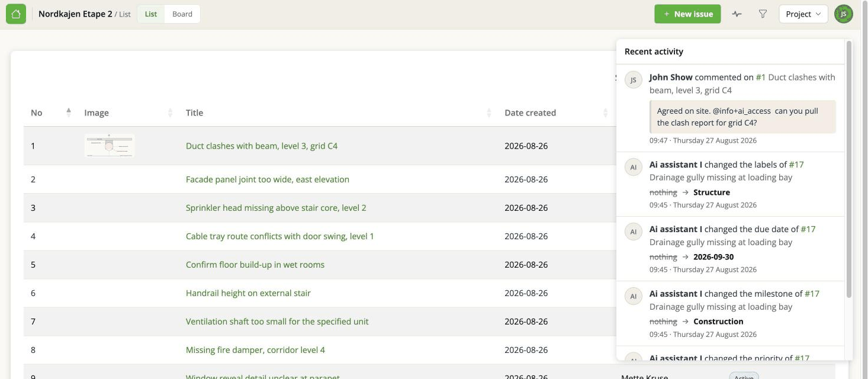Open 'Ventilation shaft too small for the specified unit'
Screen dimensions: 868x379
tap(277, 322)
